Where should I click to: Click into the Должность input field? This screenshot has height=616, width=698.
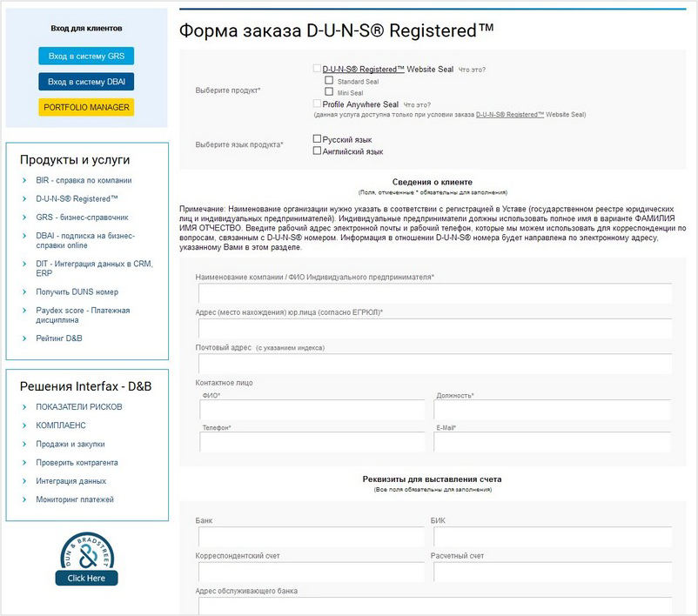[x=552, y=409]
